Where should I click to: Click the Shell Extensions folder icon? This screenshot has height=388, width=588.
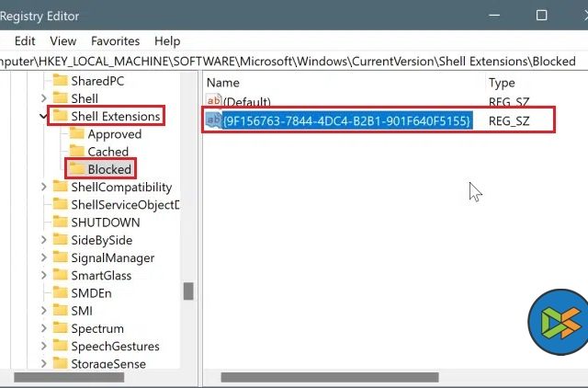point(60,116)
